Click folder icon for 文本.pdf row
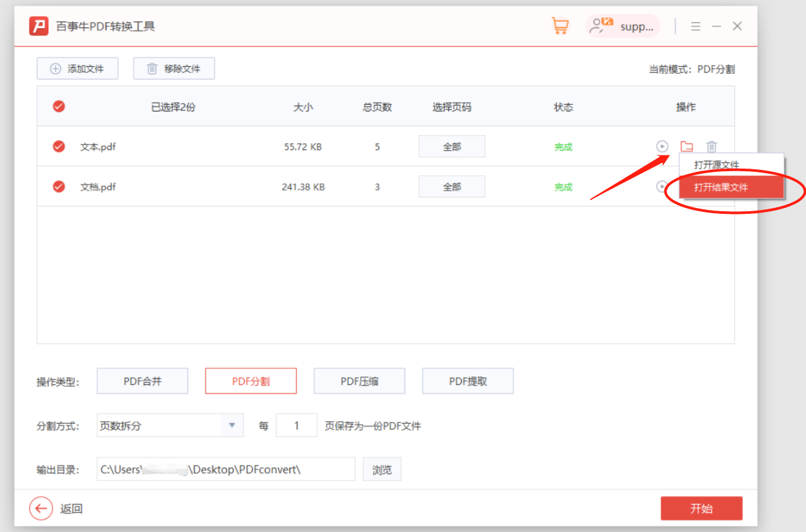 [x=687, y=146]
